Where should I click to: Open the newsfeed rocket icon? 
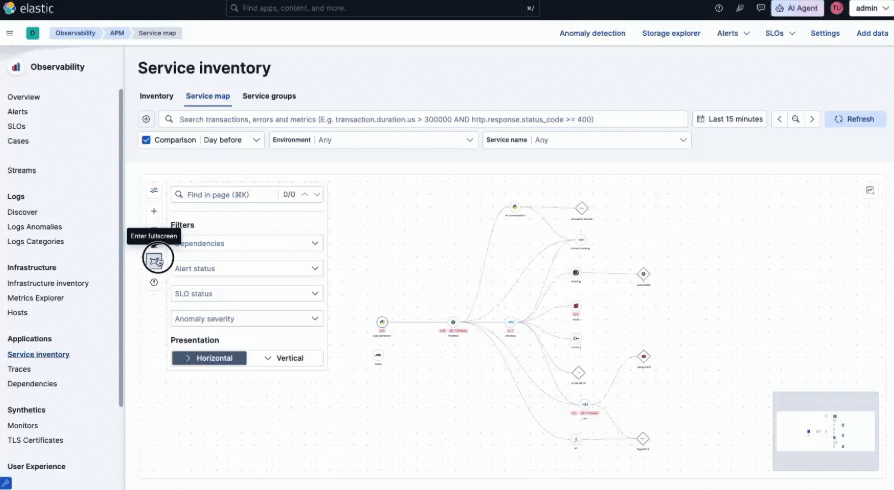740,8
